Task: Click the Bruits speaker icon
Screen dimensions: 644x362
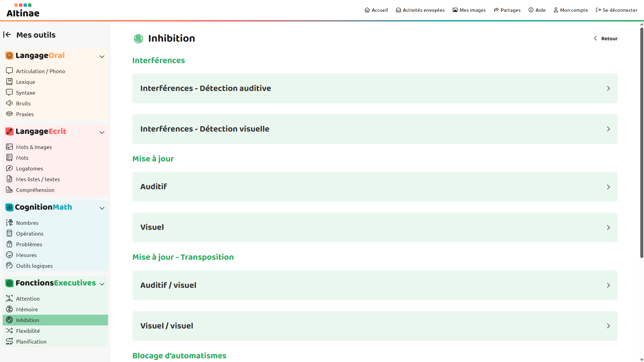Action: [9, 103]
